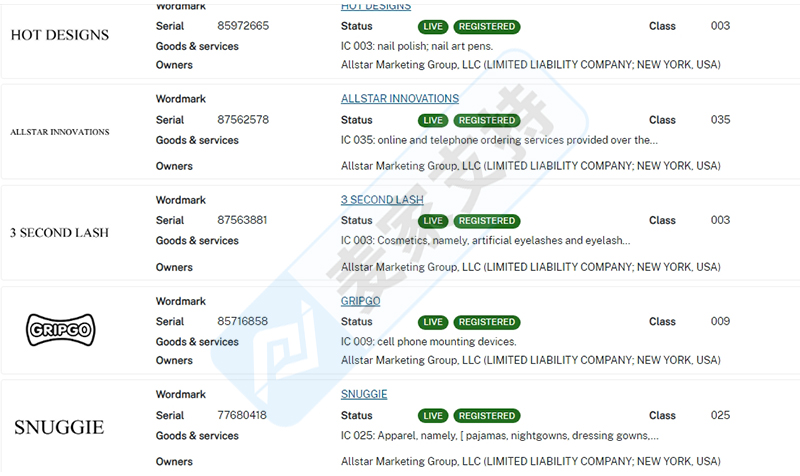800x476 pixels.
Task: Open the 3 SECOND LASH wordmark link
Action: point(382,199)
